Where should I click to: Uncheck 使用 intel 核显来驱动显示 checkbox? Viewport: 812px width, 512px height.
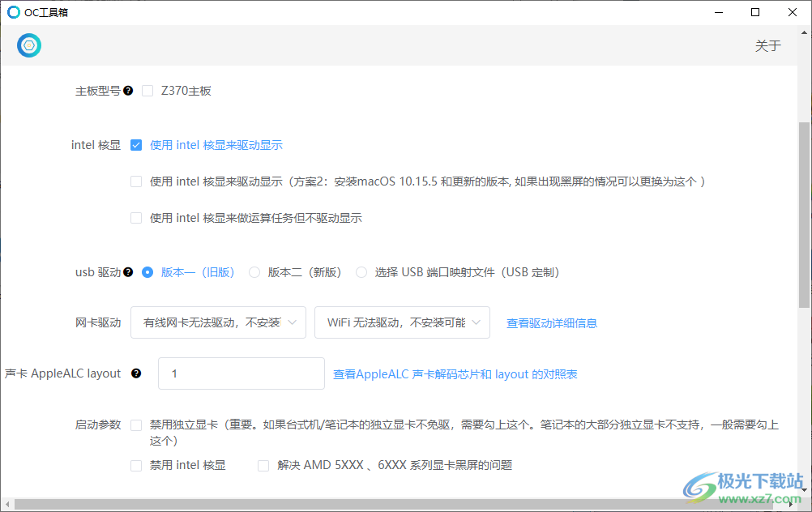[136, 145]
